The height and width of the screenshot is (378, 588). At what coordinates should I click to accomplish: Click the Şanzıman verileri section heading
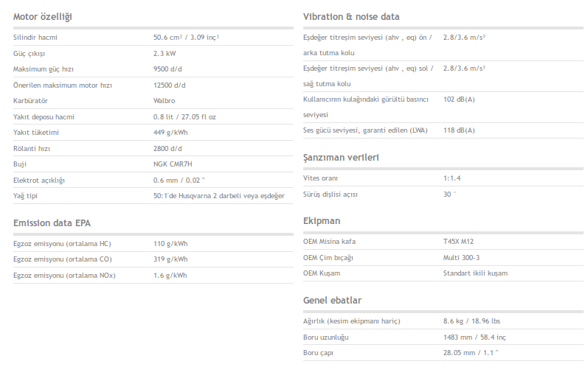342,158
